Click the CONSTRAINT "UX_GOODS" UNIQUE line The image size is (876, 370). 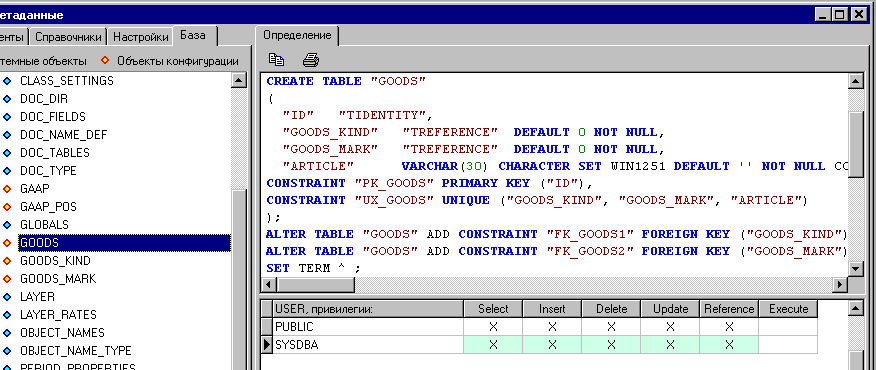[x=537, y=200]
